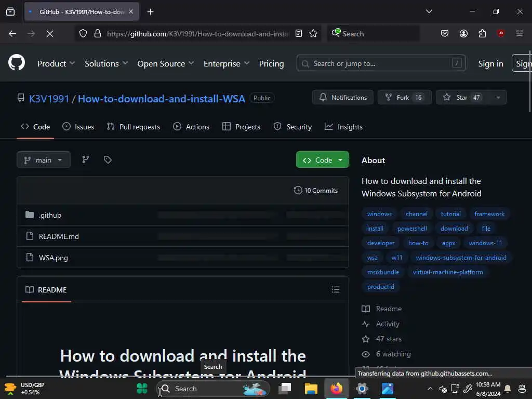Open Firefox Pocket save icon

point(445,33)
